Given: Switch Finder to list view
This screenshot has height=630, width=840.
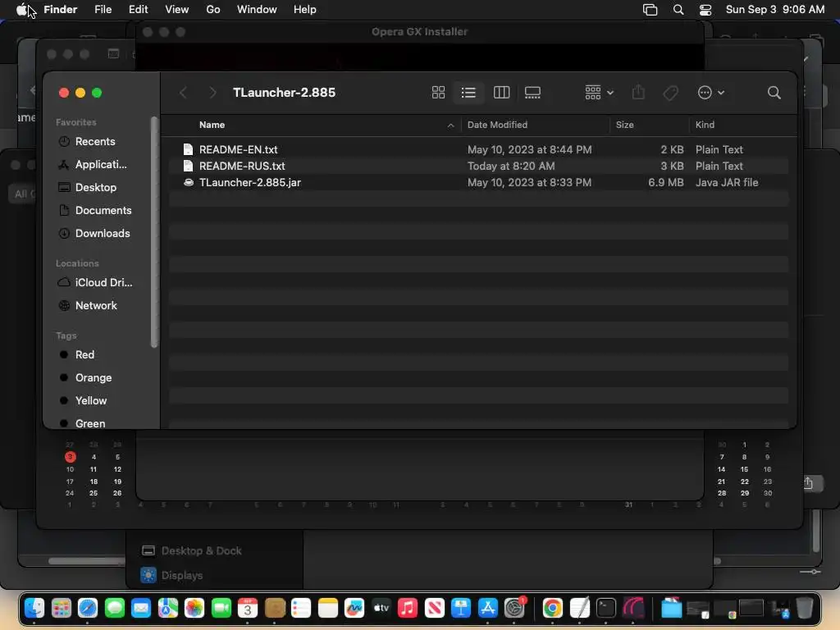Looking at the screenshot, I should coord(468,93).
